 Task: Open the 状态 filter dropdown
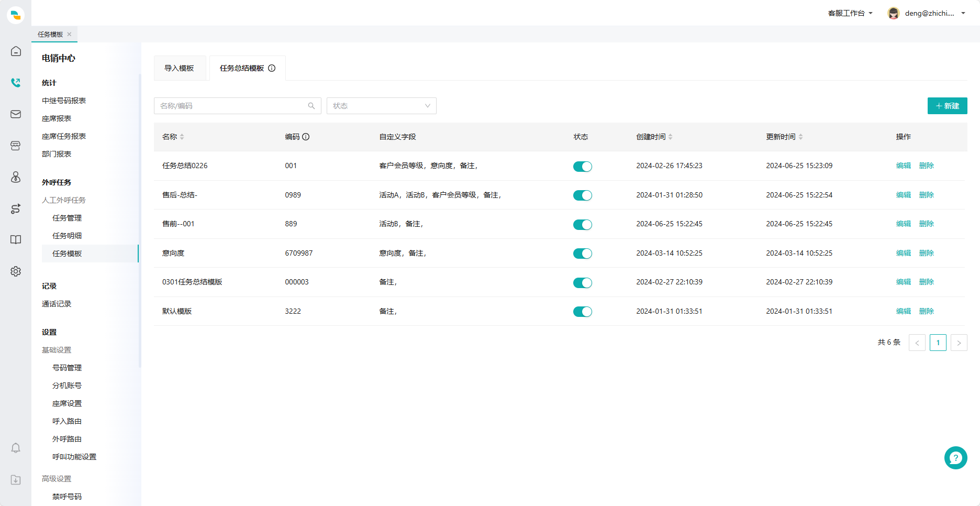pos(382,106)
